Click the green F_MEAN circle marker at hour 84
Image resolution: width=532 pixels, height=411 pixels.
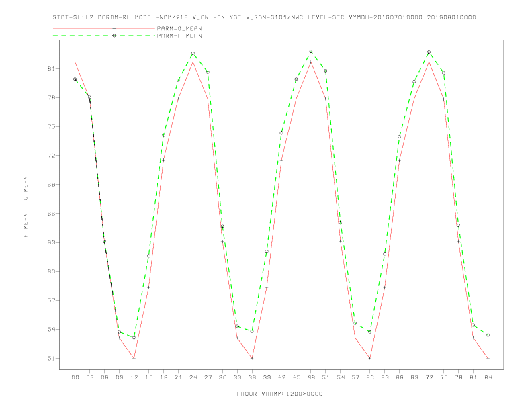488,335
